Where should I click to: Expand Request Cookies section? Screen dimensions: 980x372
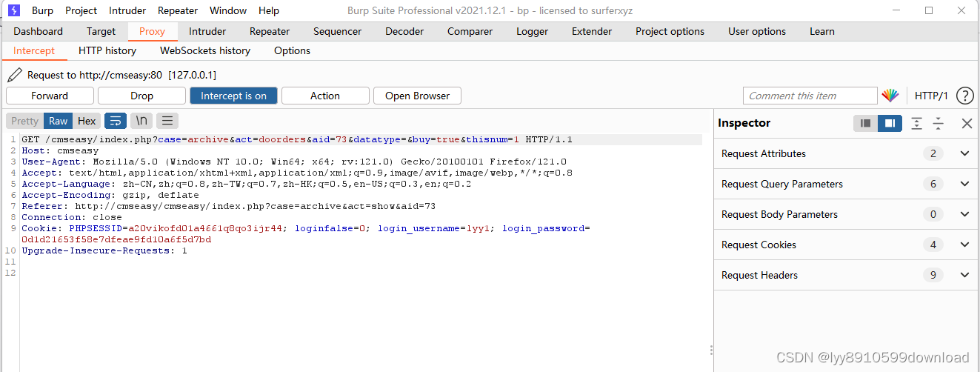[x=964, y=245]
